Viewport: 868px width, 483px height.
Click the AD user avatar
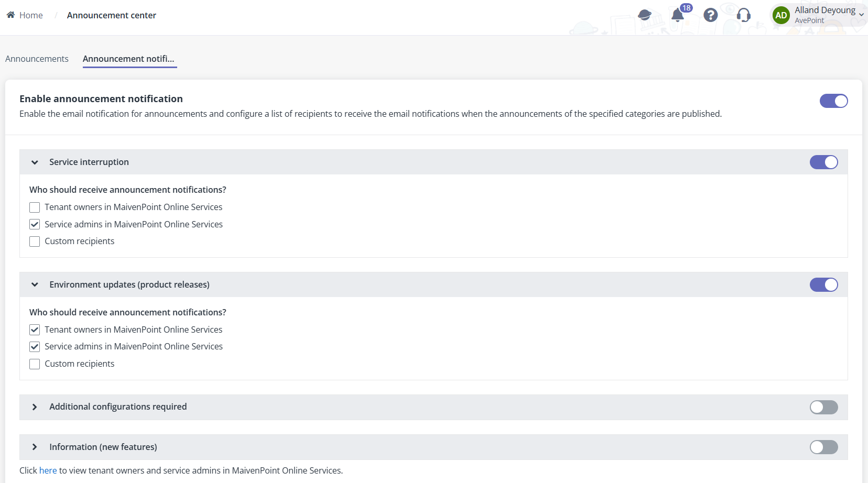pos(781,15)
